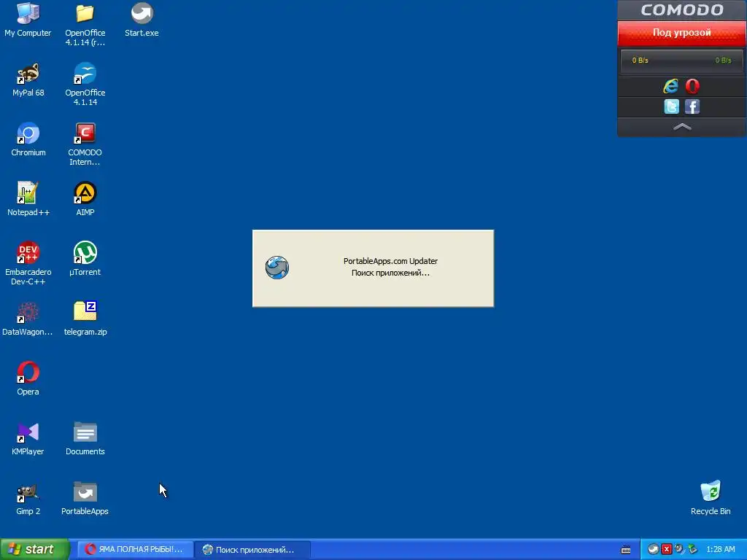Click the Twitter icon in COMODO widget
Image resolution: width=747 pixels, height=560 pixels.
pos(672,106)
